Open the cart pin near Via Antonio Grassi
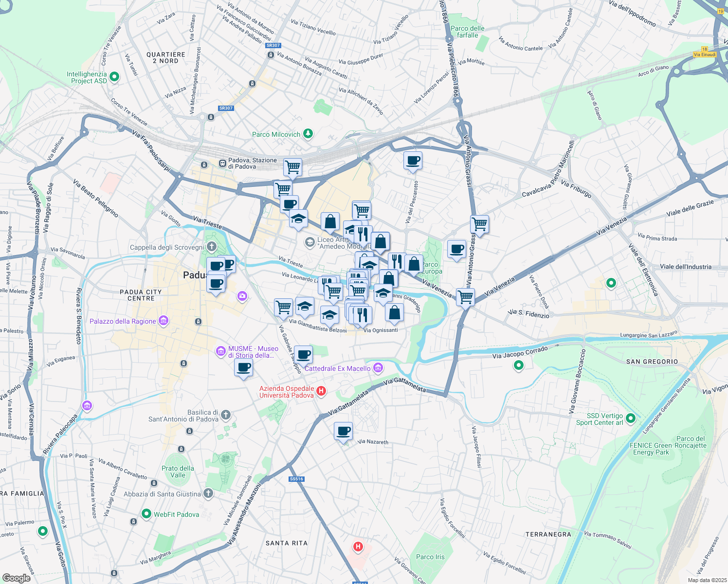This screenshot has height=584, width=728. [479, 223]
